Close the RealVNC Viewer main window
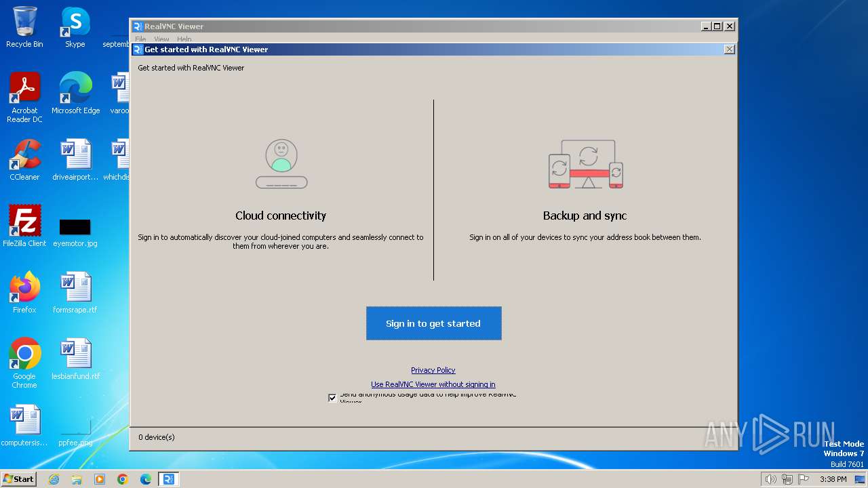868x488 pixels. pos(730,26)
